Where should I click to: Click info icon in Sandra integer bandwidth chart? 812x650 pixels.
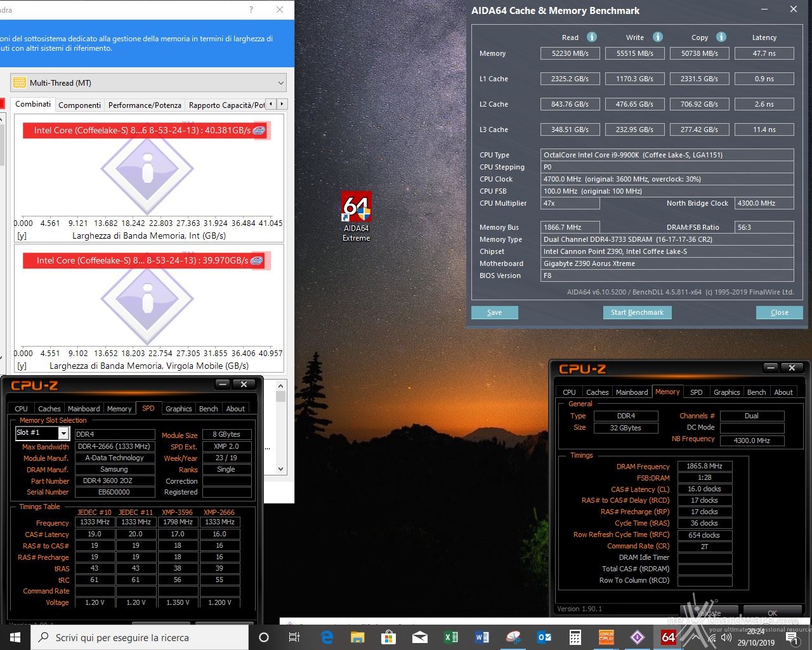click(147, 170)
